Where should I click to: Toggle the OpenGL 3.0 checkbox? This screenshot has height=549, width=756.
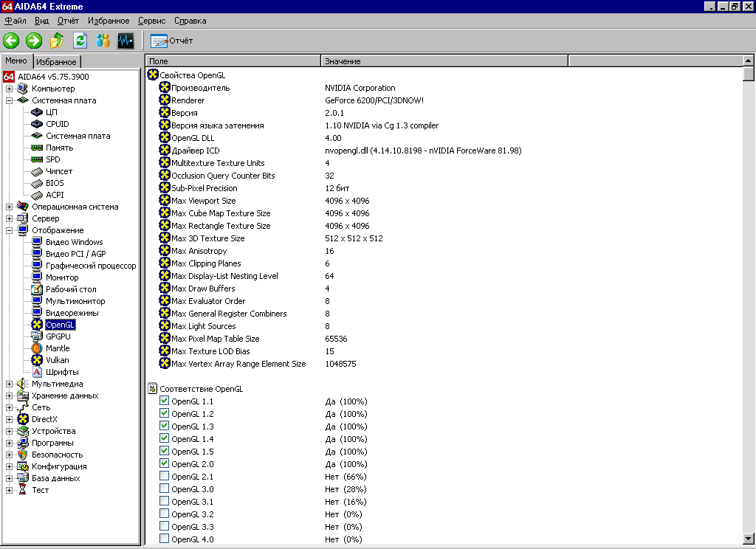tap(164, 488)
